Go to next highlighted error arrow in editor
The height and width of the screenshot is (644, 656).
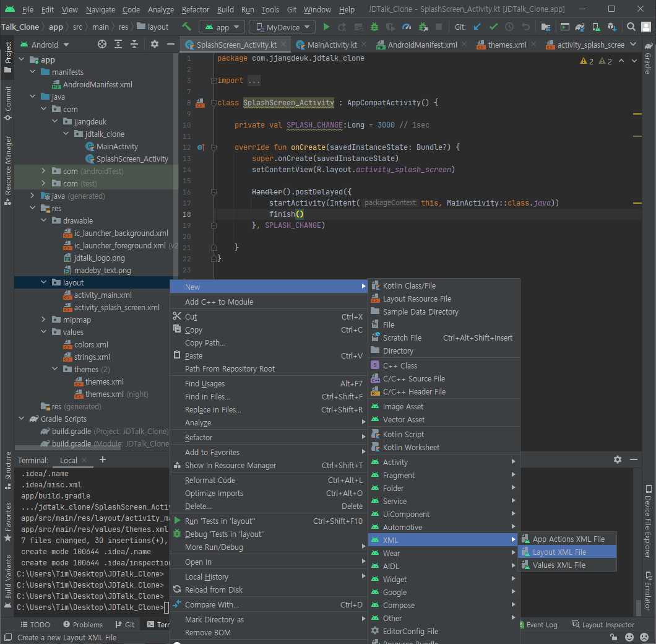click(x=634, y=61)
